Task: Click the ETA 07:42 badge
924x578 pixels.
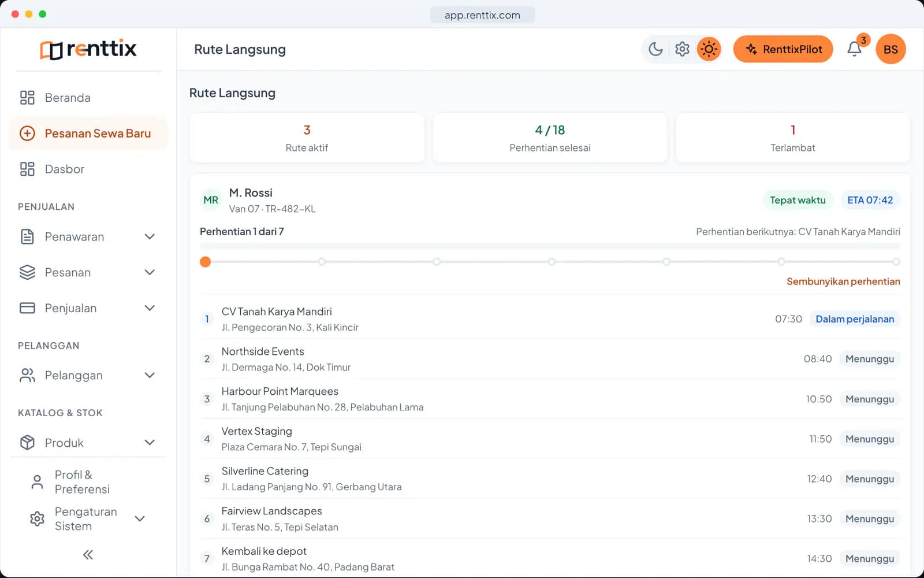Action: click(870, 200)
